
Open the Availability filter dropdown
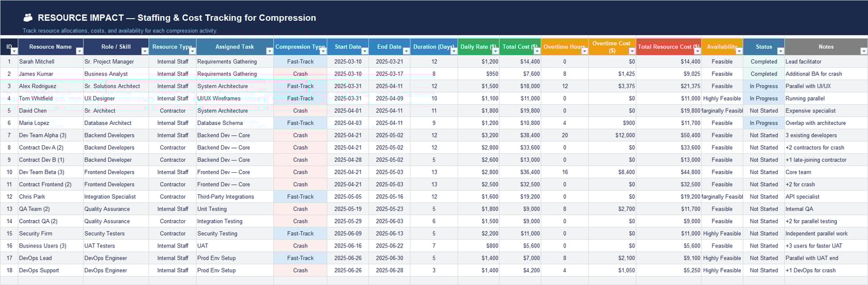click(739, 51)
